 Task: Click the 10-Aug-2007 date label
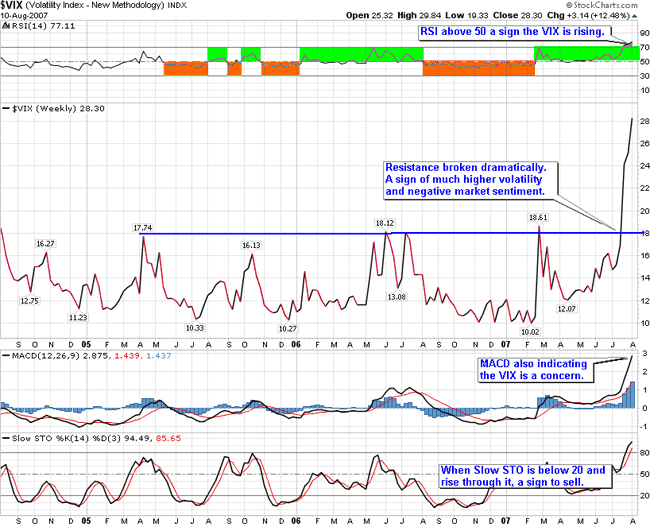pyautogui.click(x=26, y=18)
